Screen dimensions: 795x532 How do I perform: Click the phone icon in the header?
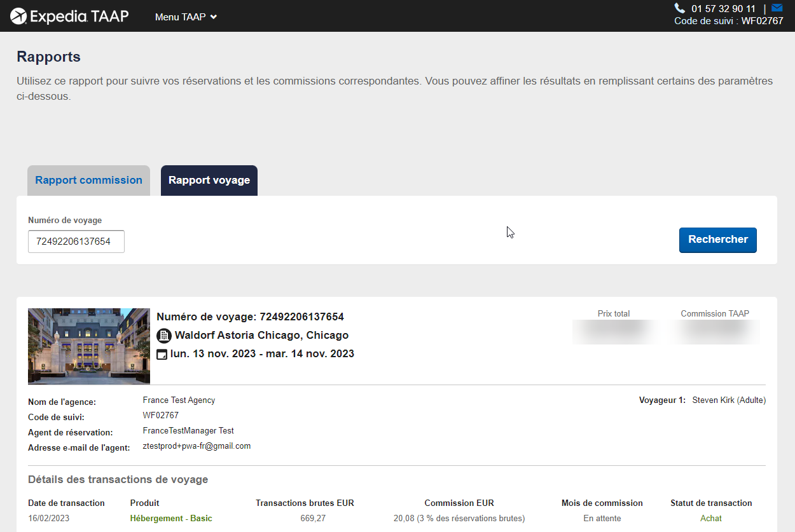(x=680, y=8)
